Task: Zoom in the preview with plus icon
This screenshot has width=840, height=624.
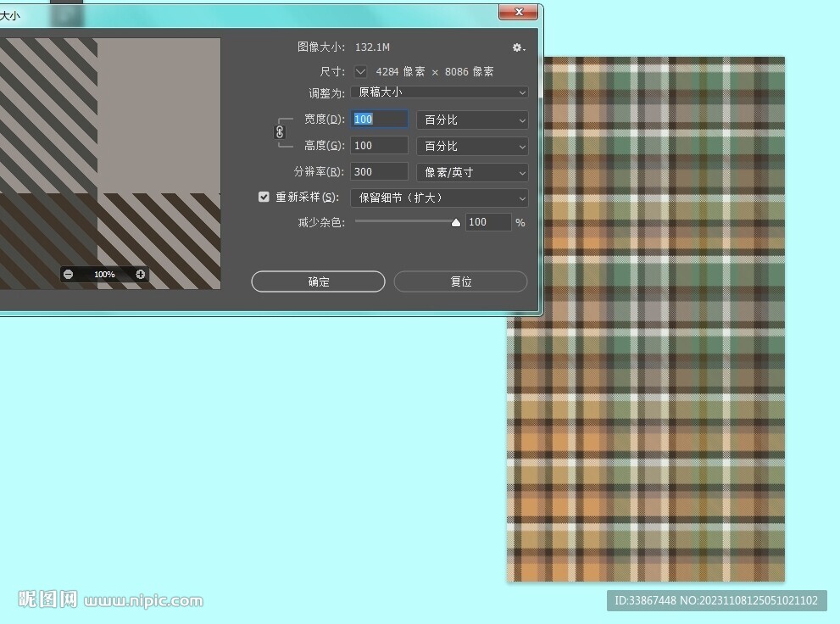Action: 141,275
